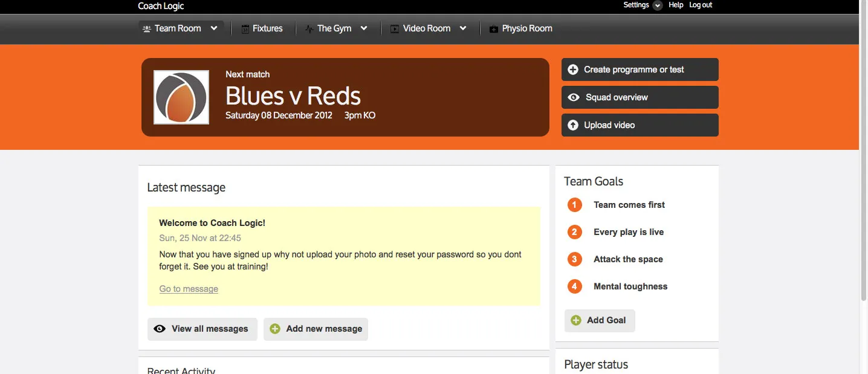868x374 pixels.
Task: Click the Add new message button
Action: (x=316, y=329)
